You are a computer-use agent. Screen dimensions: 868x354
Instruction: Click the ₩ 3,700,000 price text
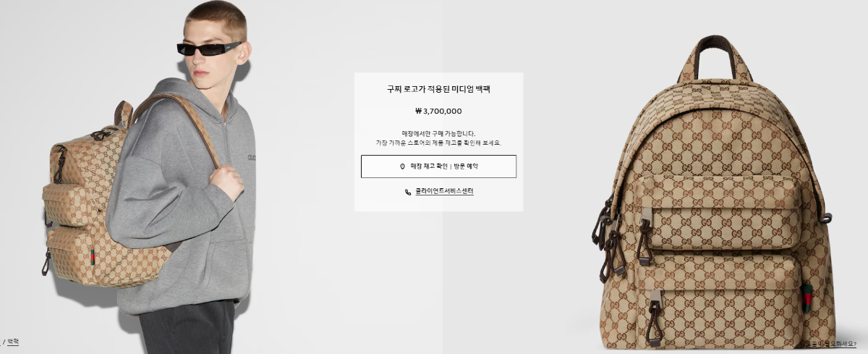point(438,111)
